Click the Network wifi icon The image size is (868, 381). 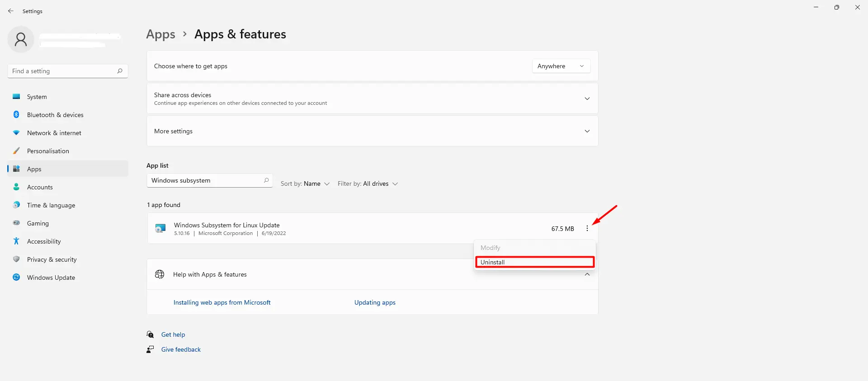coord(16,133)
